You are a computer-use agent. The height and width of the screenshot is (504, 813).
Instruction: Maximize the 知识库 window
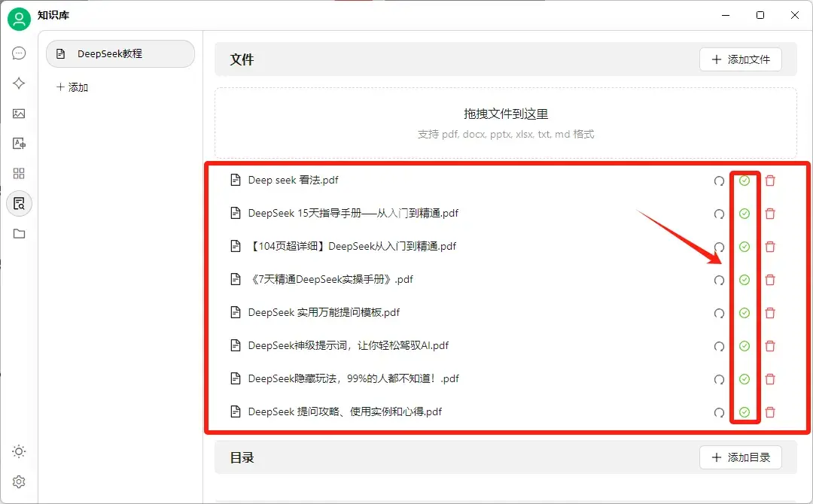coord(760,16)
